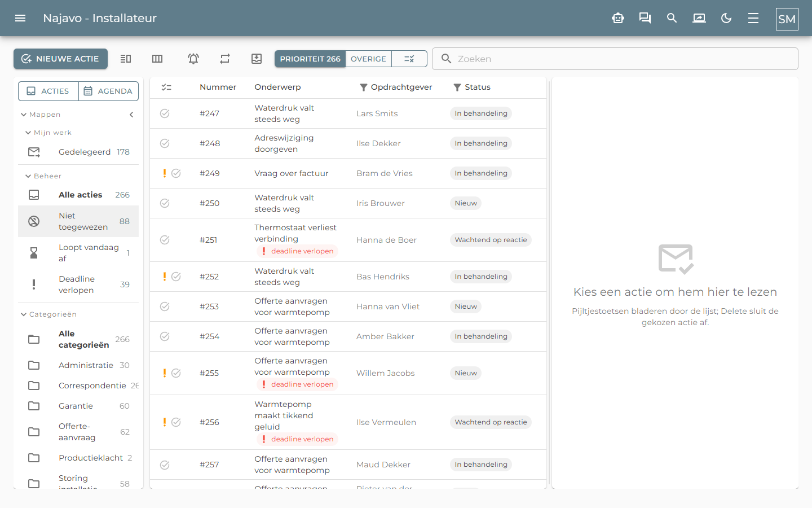
Task: Click the download archive icon
Action: click(257, 59)
